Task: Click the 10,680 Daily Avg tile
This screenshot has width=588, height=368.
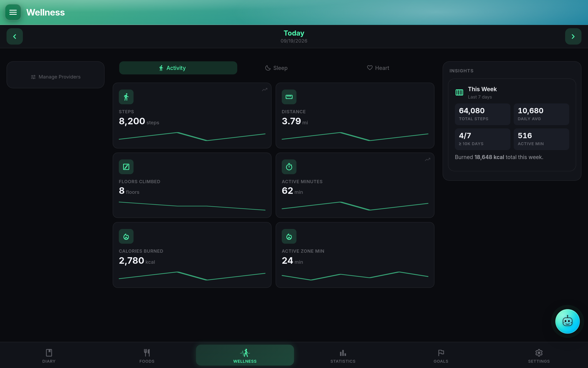Action: coord(541,114)
